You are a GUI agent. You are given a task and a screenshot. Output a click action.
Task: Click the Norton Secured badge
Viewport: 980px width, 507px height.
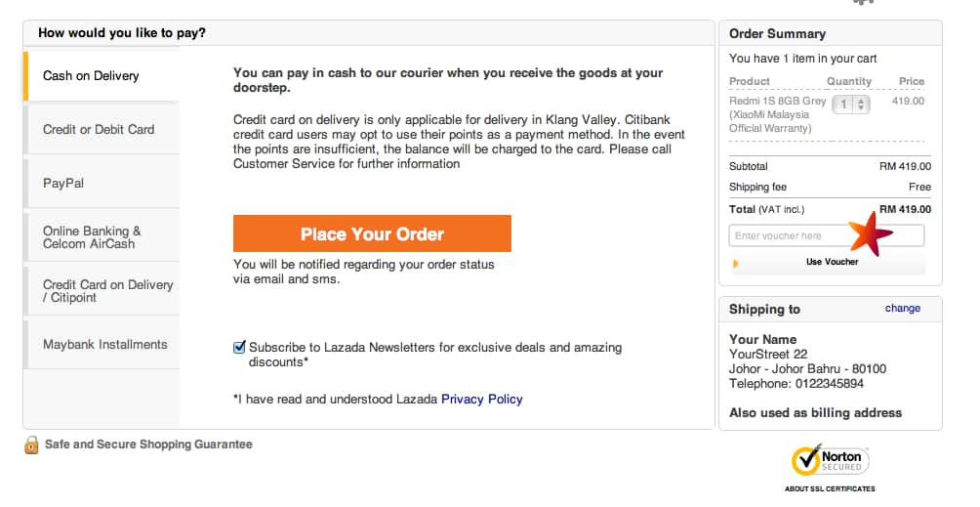pos(830,460)
